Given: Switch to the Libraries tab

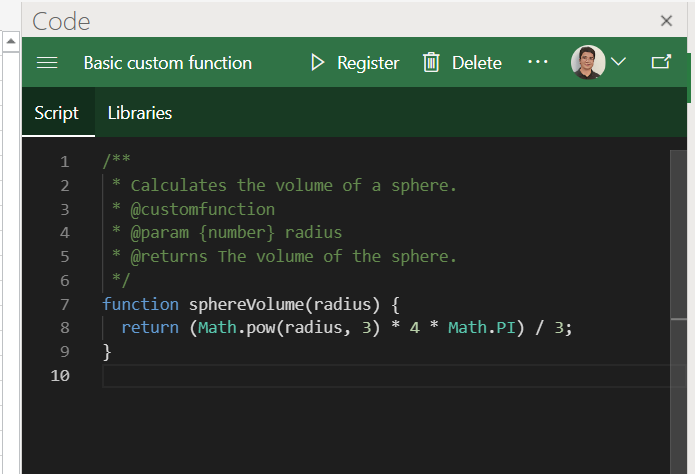Looking at the screenshot, I should point(140,113).
